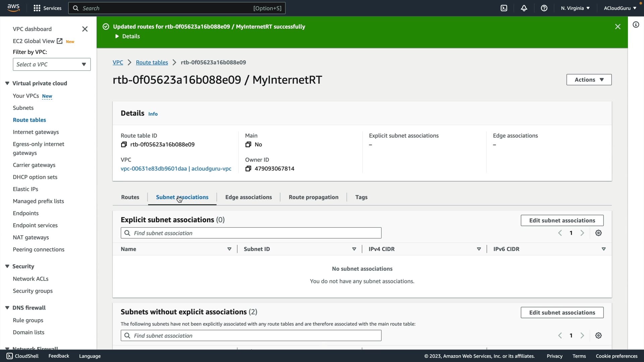Open the info panel icon at right edge
The image size is (644, 362).
coord(636,25)
